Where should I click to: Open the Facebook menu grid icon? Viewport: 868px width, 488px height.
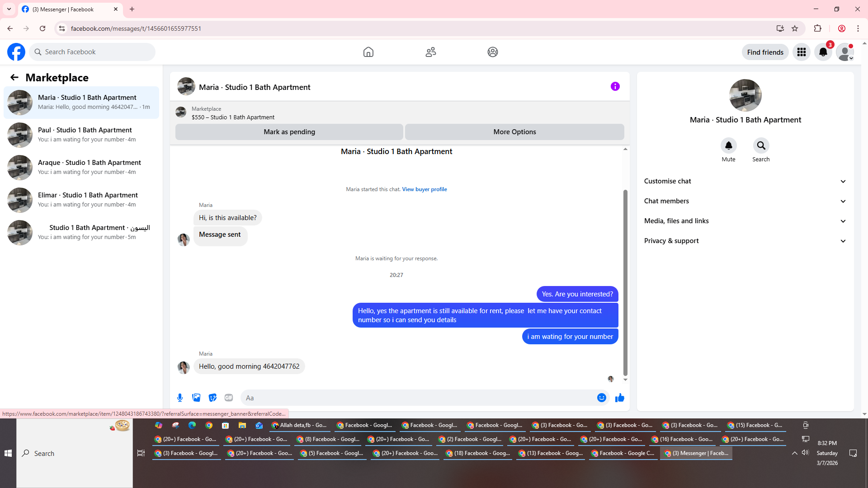[x=802, y=52]
